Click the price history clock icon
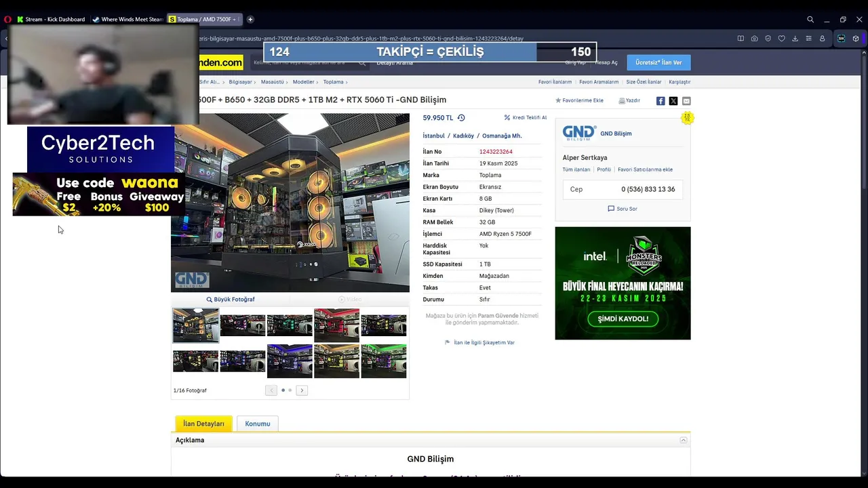This screenshot has height=488, width=868. [x=461, y=118]
